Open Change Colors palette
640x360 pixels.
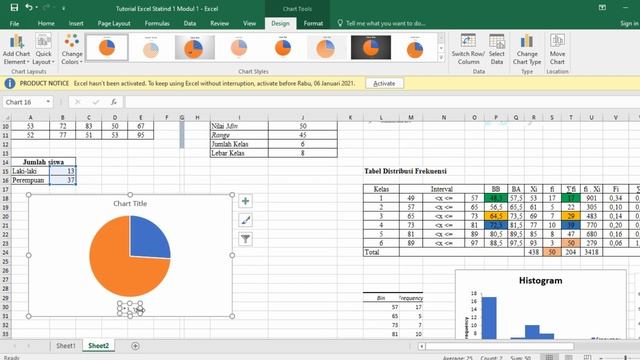click(72, 49)
